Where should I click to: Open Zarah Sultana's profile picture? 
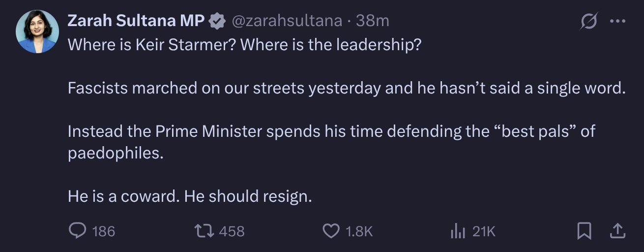point(37,31)
